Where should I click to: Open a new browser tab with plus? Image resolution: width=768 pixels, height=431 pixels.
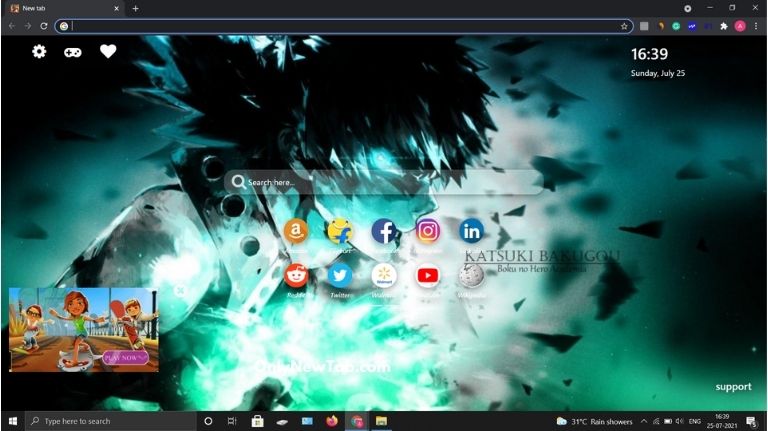(x=135, y=8)
